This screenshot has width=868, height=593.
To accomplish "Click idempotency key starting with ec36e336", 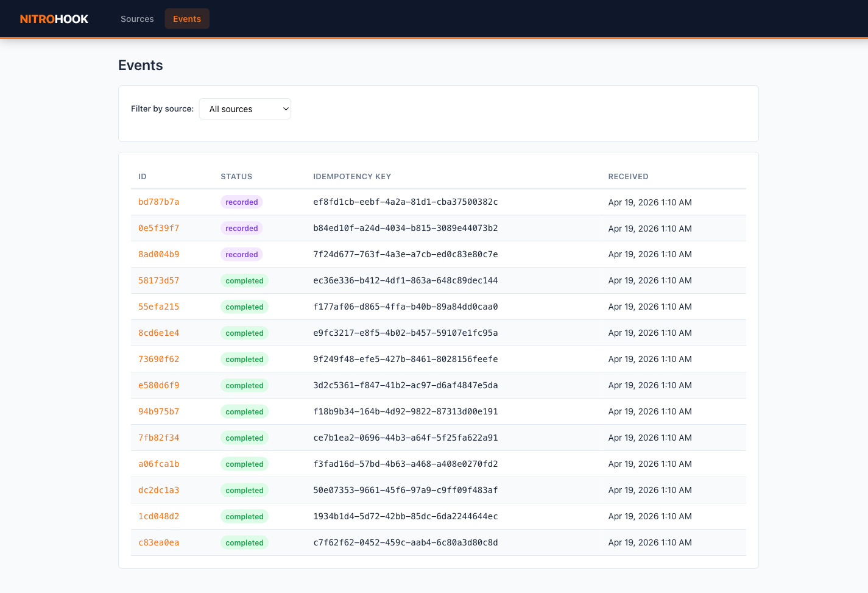I will (x=405, y=281).
